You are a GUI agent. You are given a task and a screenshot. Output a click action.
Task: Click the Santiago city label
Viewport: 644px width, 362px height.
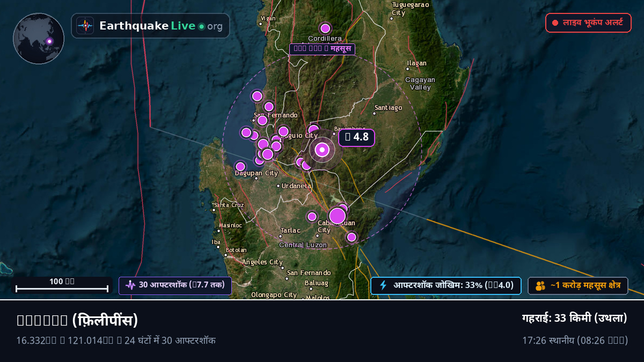click(x=388, y=108)
